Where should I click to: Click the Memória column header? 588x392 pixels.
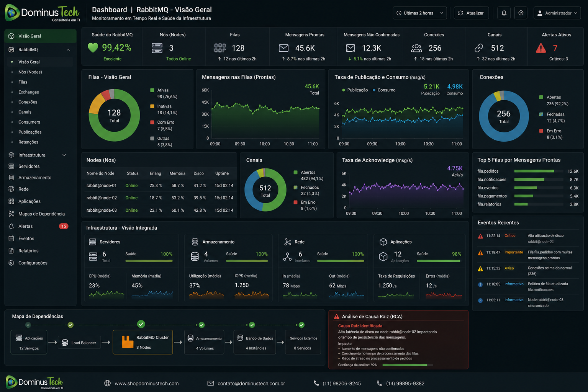point(177,173)
